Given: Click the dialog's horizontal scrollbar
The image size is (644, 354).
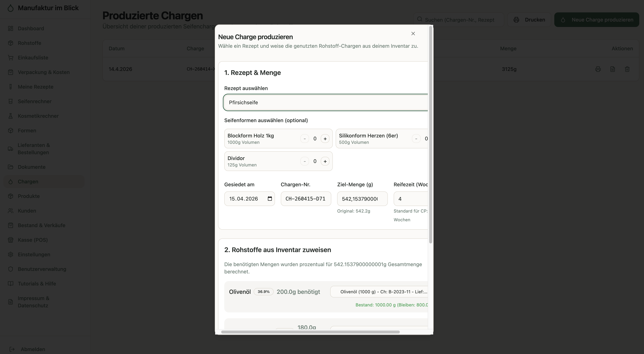Looking at the screenshot, I should pyautogui.click(x=310, y=332).
